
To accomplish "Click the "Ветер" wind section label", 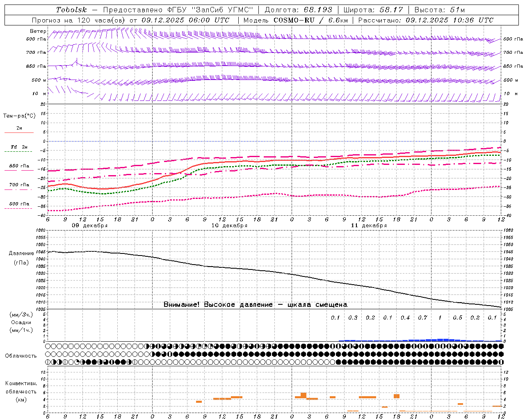I will tap(38, 31).
